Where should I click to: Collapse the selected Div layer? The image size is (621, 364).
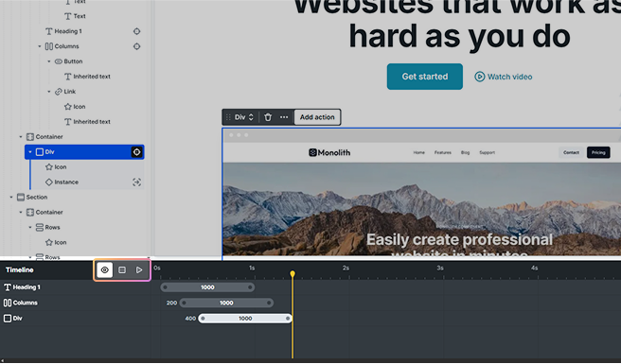(30, 152)
